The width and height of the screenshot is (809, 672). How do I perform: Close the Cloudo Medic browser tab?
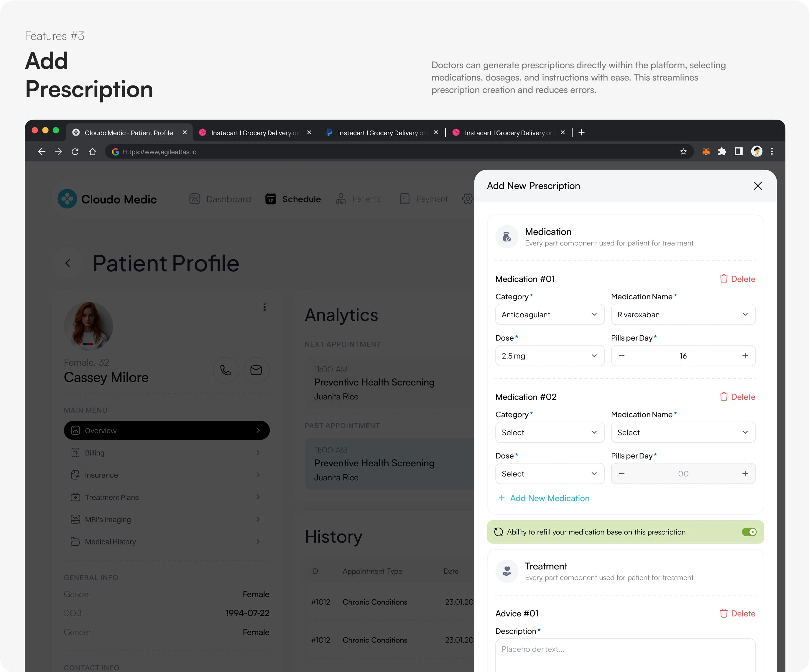tap(185, 132)
